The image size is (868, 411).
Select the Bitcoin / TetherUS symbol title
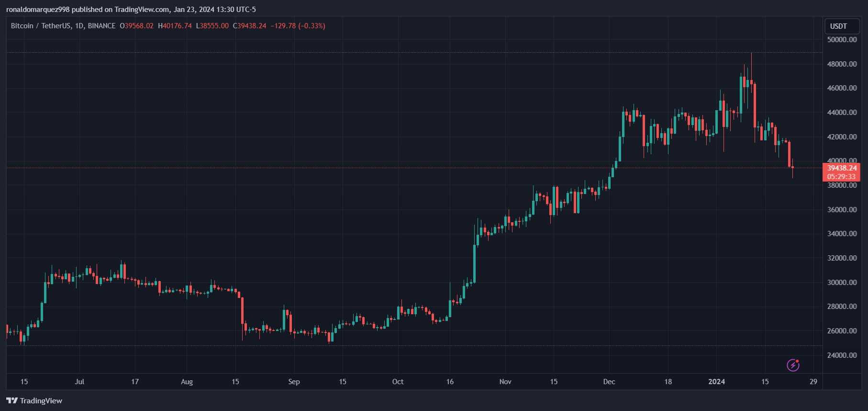pyautogui.click(x=41, y=26)
